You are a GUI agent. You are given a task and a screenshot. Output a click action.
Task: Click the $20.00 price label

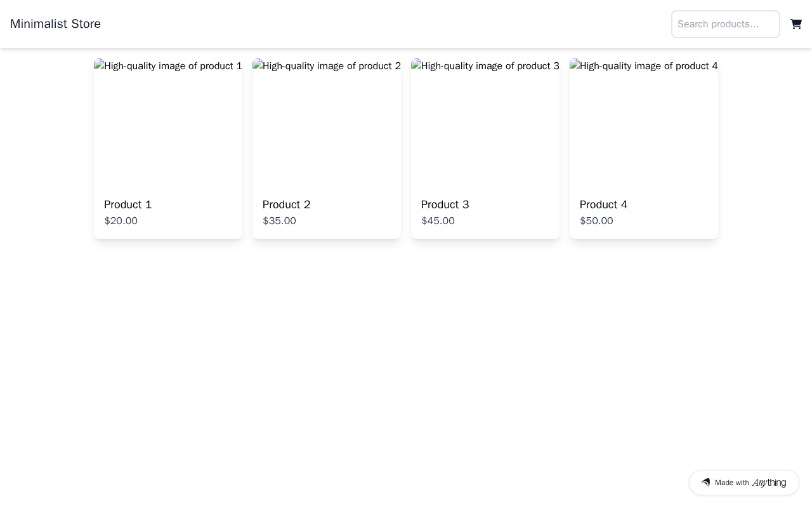point(121,221)
